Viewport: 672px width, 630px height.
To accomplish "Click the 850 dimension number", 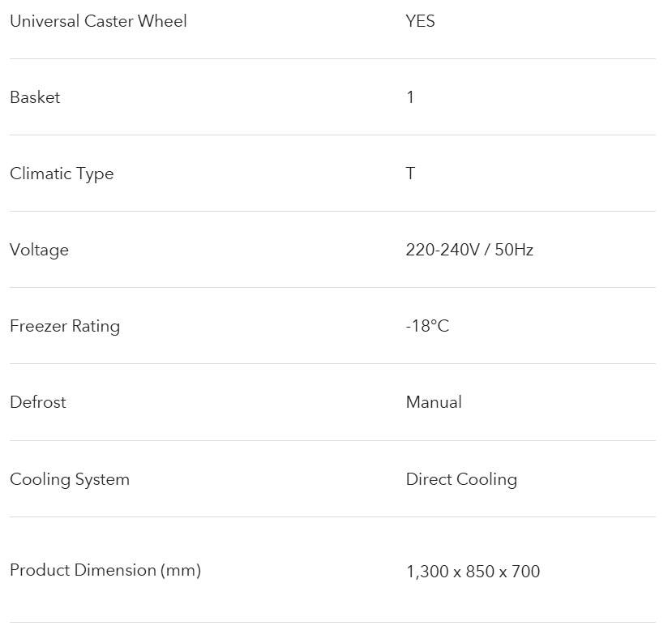I will click(x=481, y=572).
